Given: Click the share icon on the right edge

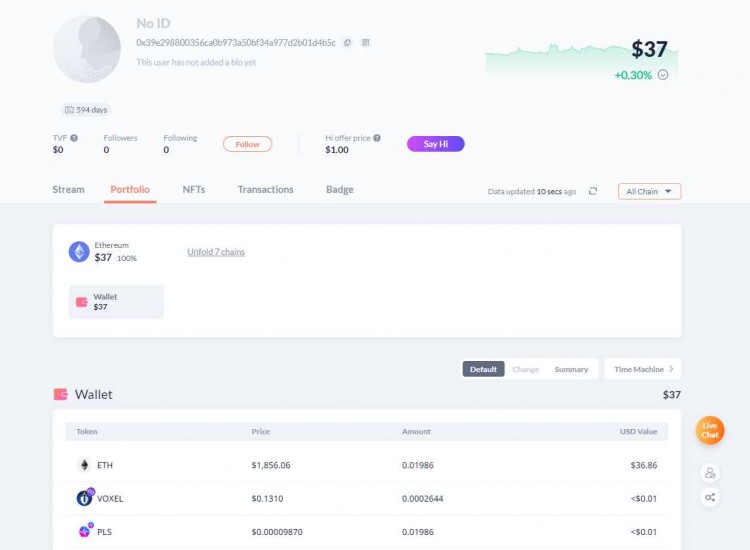Looking at the screenshot, I should point(710,497).
